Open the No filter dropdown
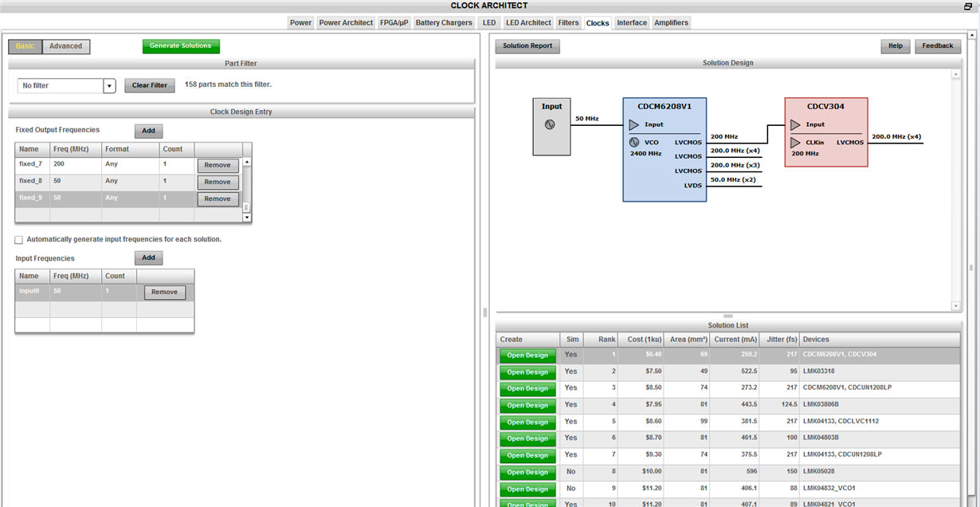 (109, 85)
